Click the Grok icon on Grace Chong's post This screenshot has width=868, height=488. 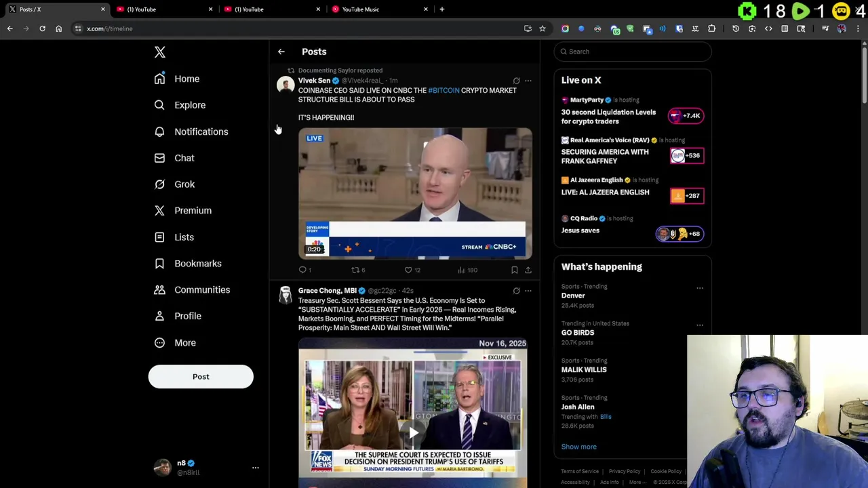(516, 291)
